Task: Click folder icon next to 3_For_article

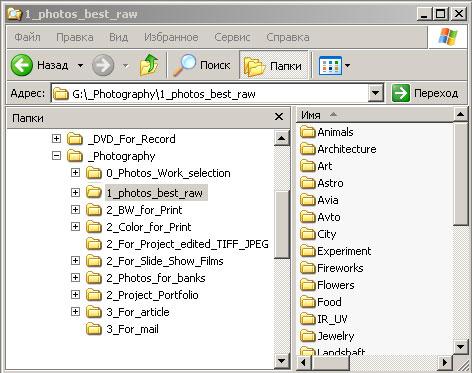Action: tap(94, 311)
